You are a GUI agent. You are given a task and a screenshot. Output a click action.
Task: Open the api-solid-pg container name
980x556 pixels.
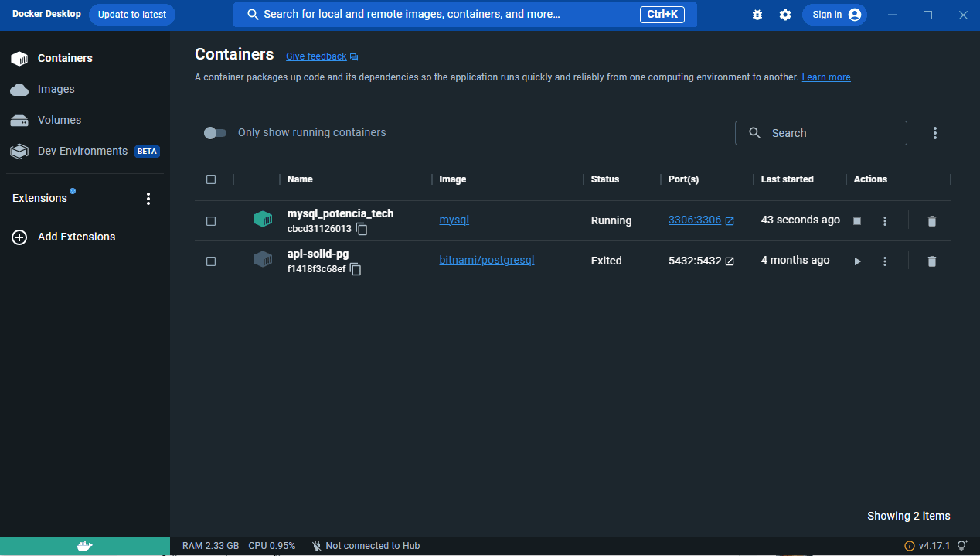click(x=318, y=254)
